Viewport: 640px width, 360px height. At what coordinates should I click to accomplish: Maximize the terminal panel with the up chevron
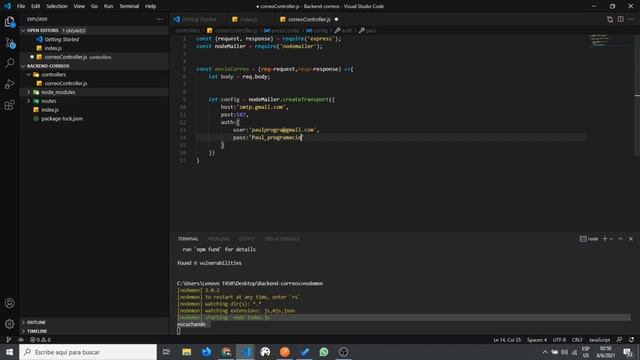pos(620,239)
